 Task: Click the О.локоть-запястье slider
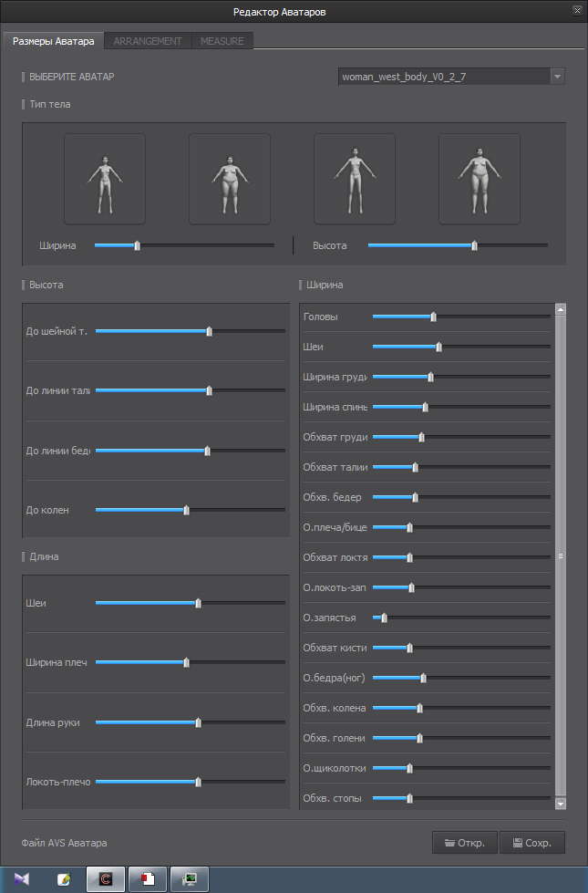coord(461,587)
